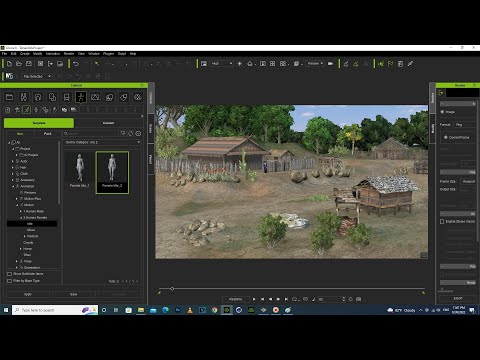The width and height of the screenshot is (480, 360).
Task: Open the File menu
Action: [4, 54]
